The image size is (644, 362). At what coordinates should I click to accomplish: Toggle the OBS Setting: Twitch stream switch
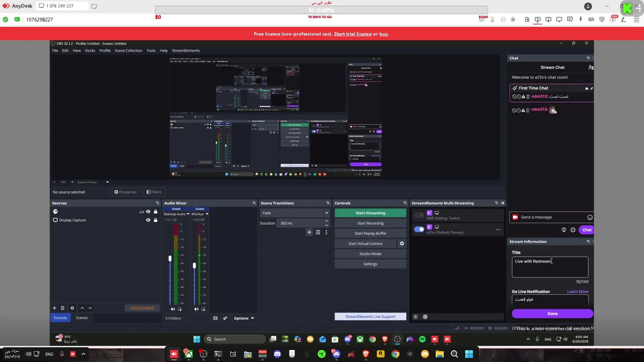coord(419,215)
